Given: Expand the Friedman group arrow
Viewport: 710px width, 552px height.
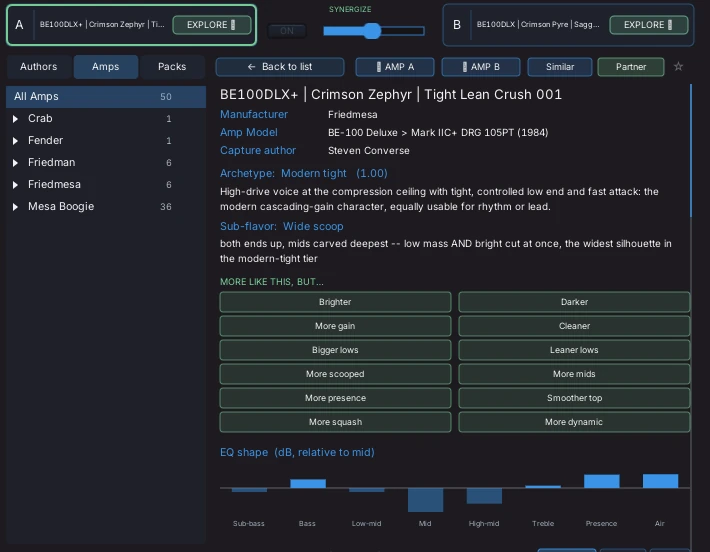Looking at the screenshot, I should tap(15, 163).
